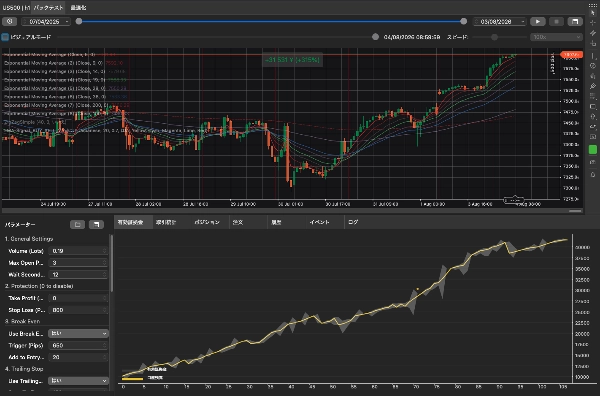Image resolution: width=600 pixels, height=396 pixels.
Task: Click the 4. Trailing Stop section header
Action: tap(24, 369)
